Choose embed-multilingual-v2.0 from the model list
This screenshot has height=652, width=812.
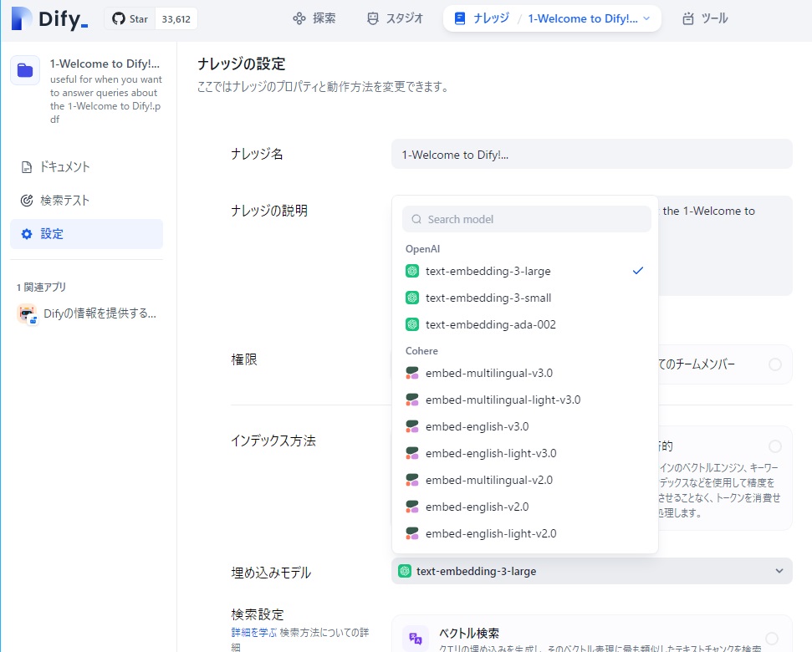point(525,480)
